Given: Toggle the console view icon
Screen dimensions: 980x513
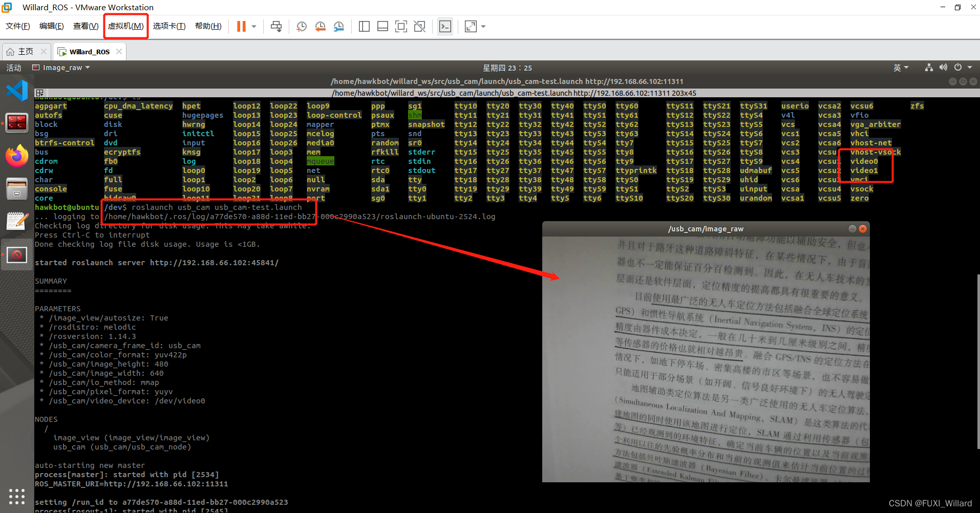Looking at the screenshot, I should [445, 26].
